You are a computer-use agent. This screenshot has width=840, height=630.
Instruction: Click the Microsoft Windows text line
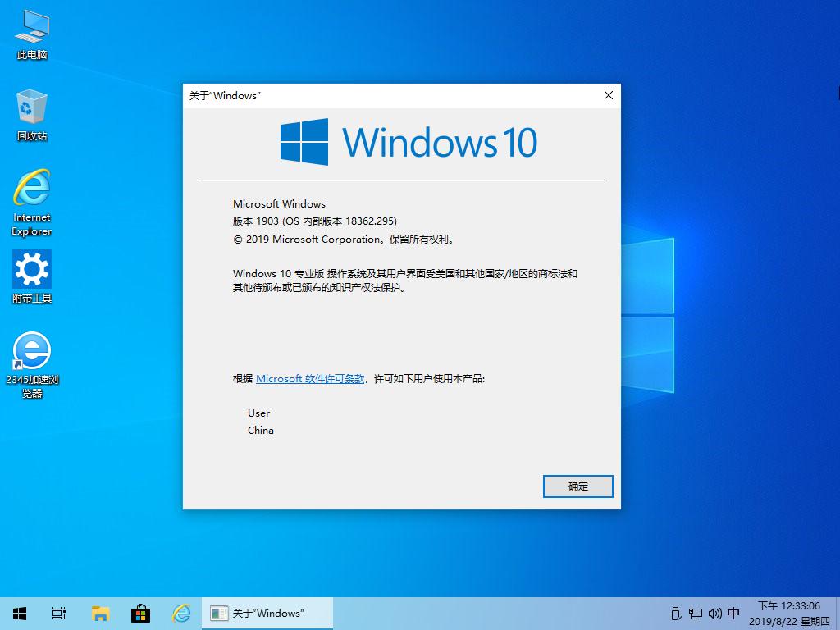pos(279,203)
